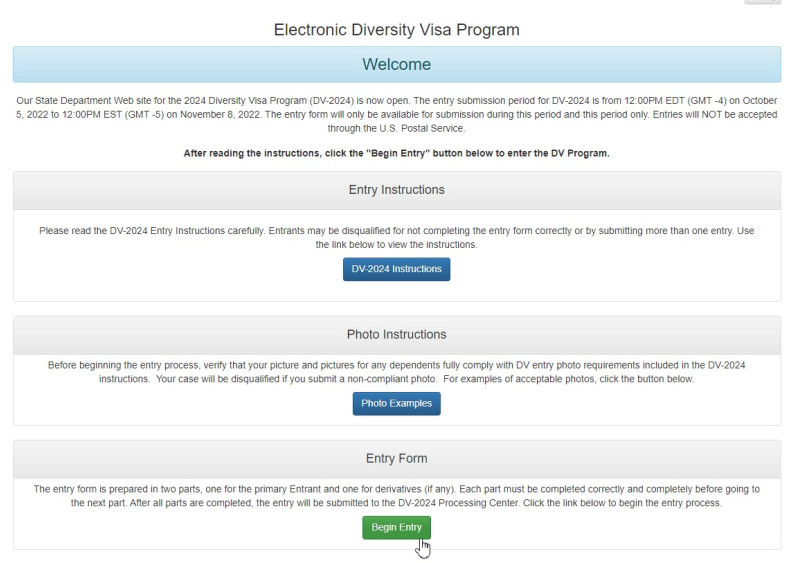
Task: Click the line starting "instructions. Your case will be disqualified"
Action: [x=396, y=379]
